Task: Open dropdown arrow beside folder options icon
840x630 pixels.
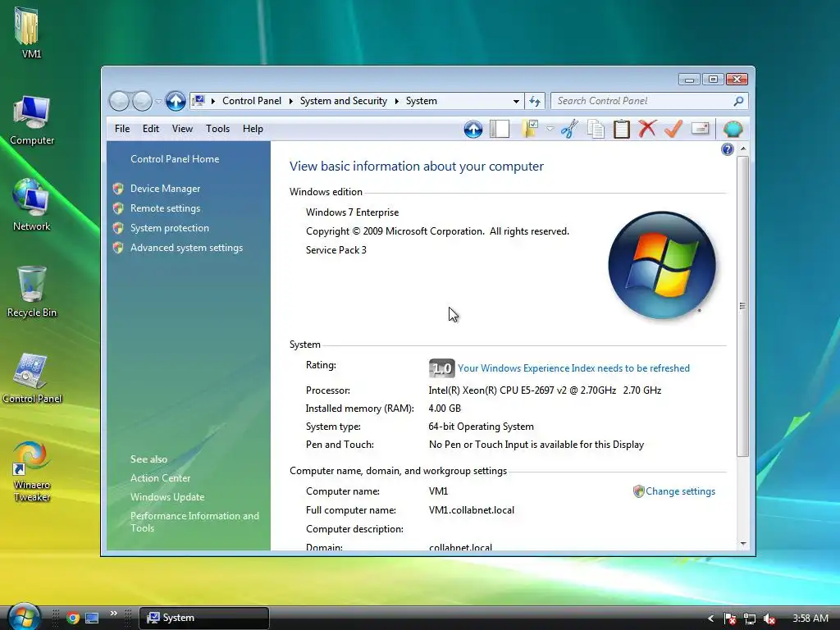Action: coord(550,129)
